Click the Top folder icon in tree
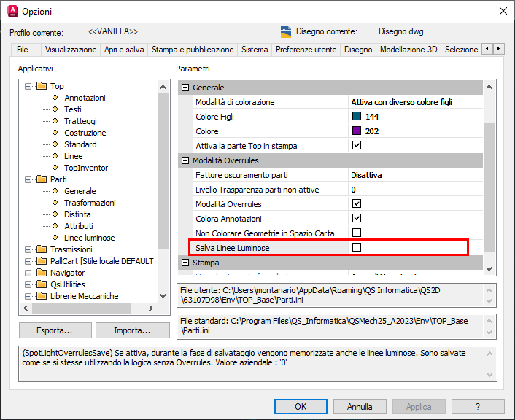The image size is (515, 420). tap(40, 86)
